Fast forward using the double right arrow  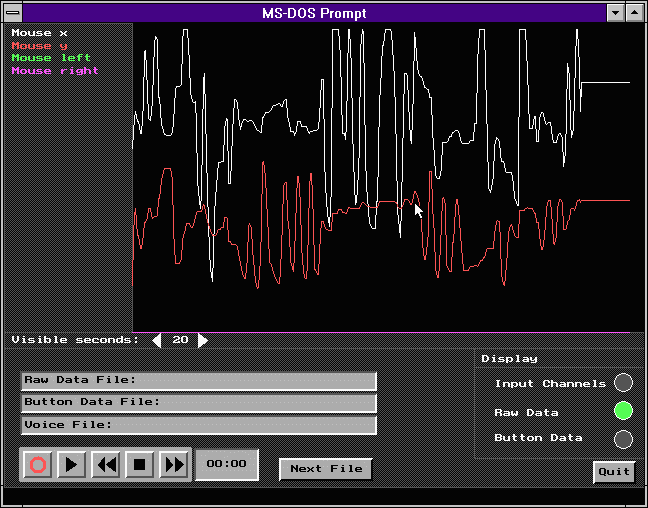coord(174,465)
